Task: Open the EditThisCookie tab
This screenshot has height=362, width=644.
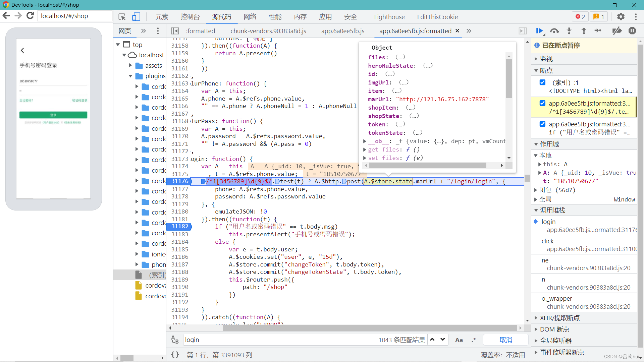Action: 437,17
